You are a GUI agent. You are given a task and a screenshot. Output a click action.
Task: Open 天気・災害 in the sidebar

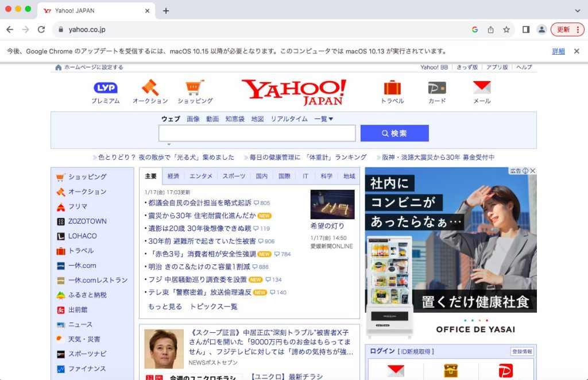click(84, 339)
